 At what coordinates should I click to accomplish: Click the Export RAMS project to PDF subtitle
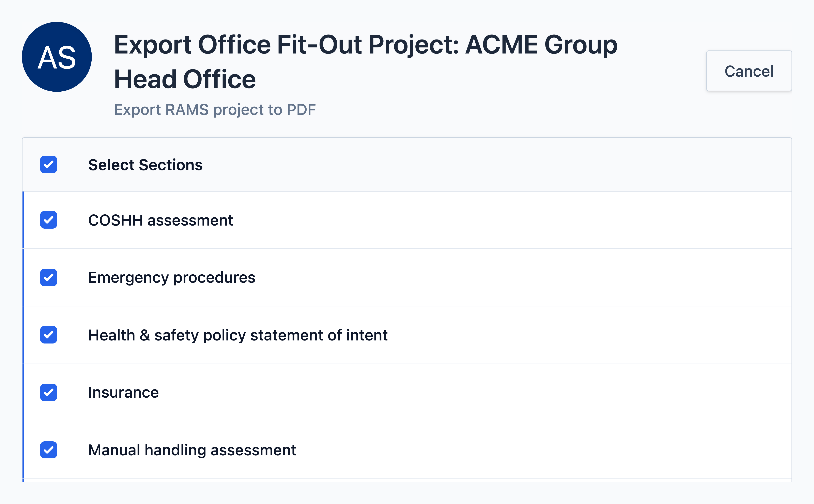click(x=215, y=110)
